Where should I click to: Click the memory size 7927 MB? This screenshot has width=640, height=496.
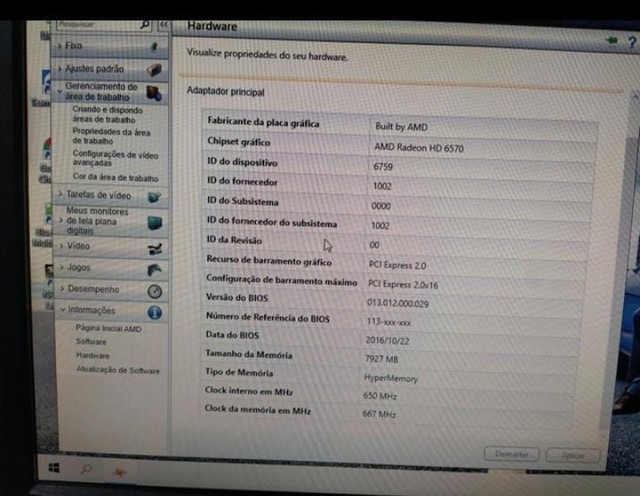(381, 359)
